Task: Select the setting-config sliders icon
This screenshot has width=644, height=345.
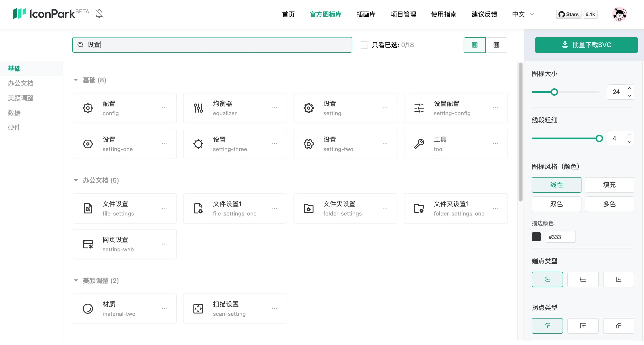Action: tap(419, 108)
